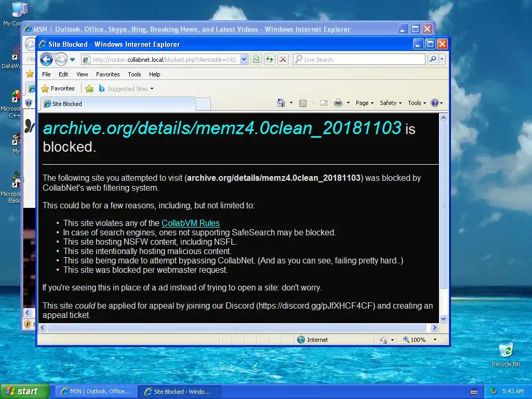Expand the address bar history dropdown
Viewport: 532px width, 399px height.
(244, 60)
